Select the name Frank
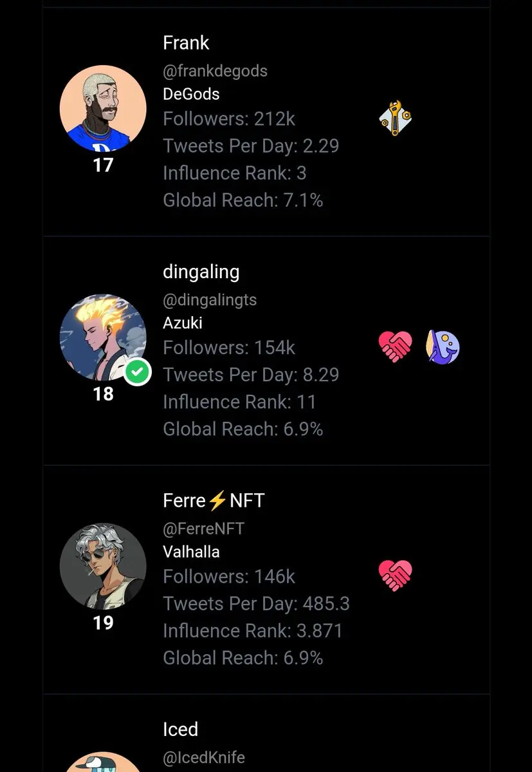This screenshot has height=772, width=532. click(186, 43)
